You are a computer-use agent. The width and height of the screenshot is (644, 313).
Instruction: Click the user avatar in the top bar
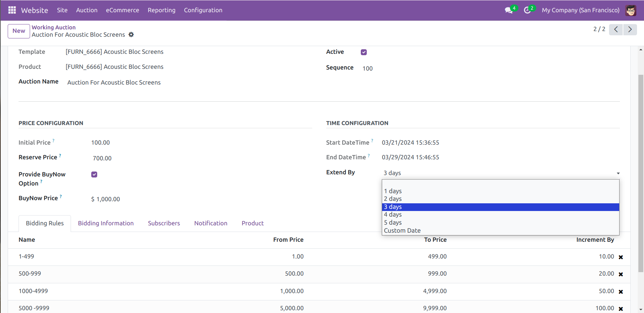click(631, 10)
